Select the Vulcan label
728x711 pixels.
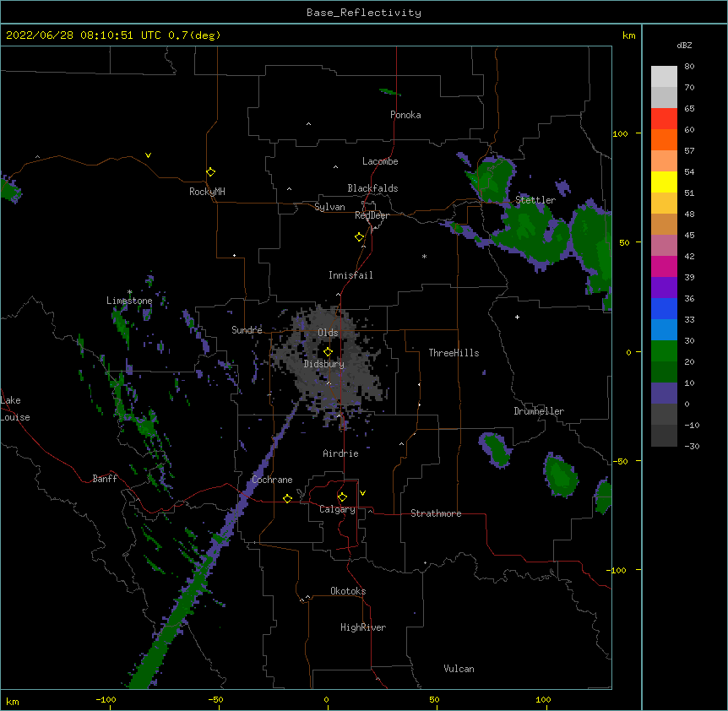(459, 669)
